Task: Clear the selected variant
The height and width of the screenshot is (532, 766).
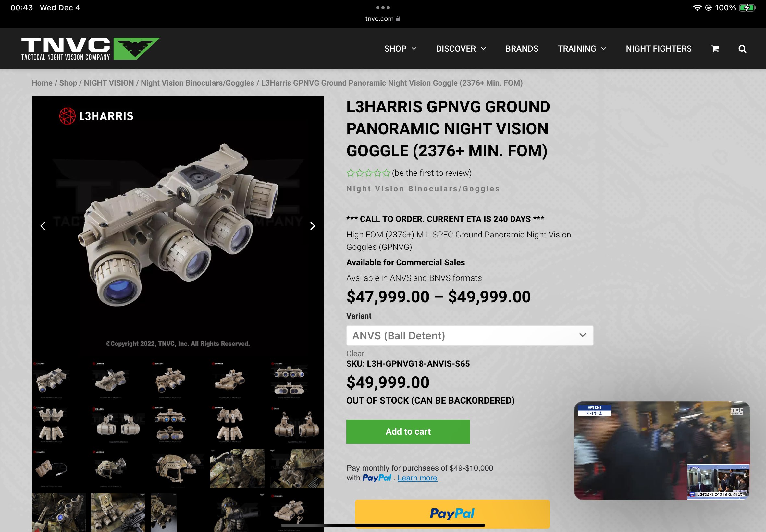Action: click(x=355, y=353)
